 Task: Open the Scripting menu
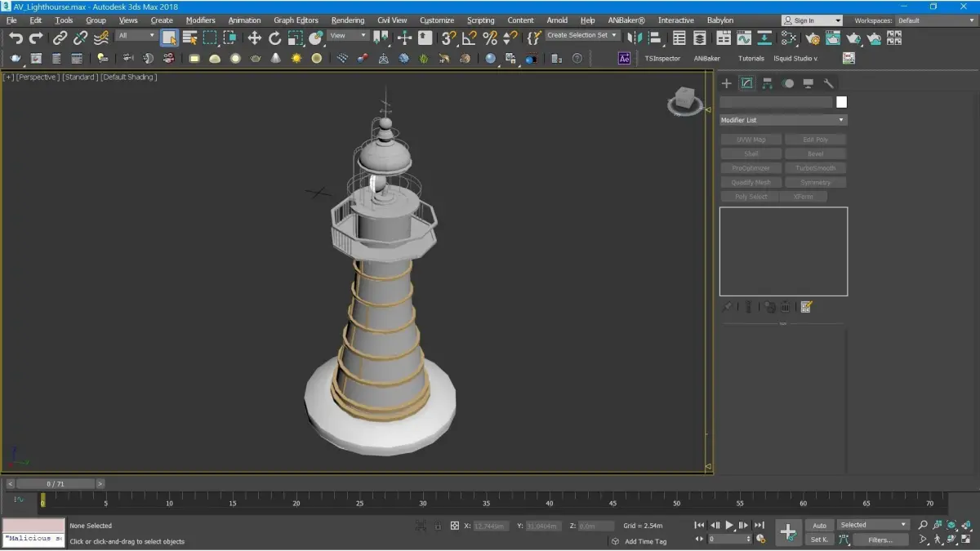480,20
